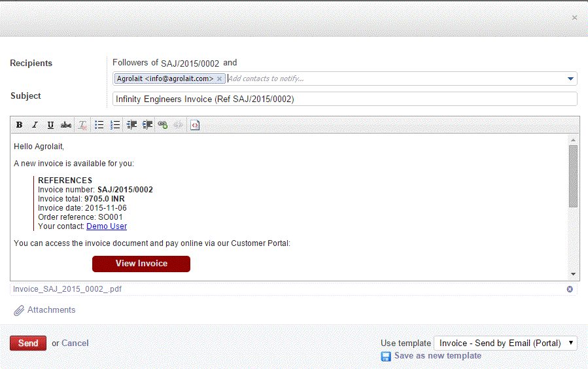
Task: Remove text formatting with clear-format icon
Action: (x=82, y=125)
